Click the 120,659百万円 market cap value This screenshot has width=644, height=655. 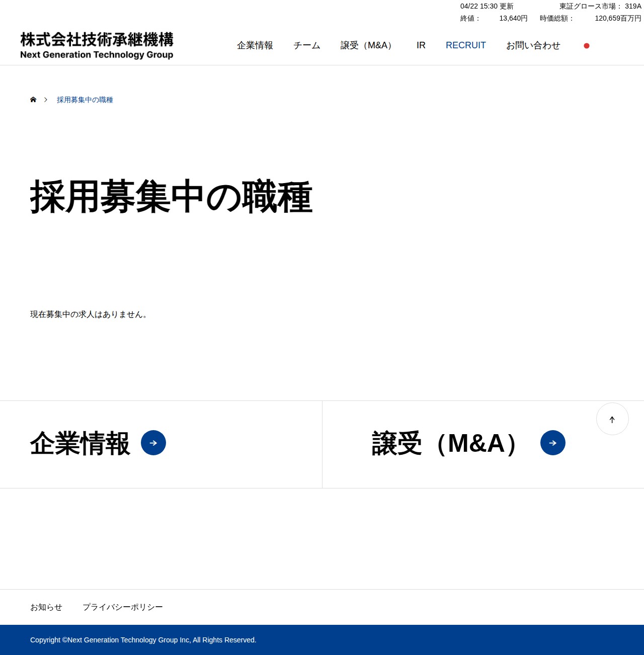pos(618,18)
